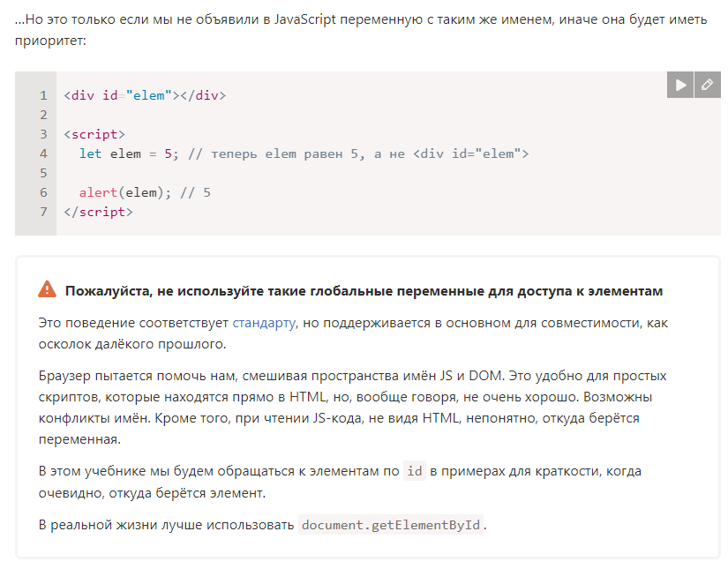Click line number 4 in the code gutter
The width and height of the screenshot is (728, 569).
(43, 154)
